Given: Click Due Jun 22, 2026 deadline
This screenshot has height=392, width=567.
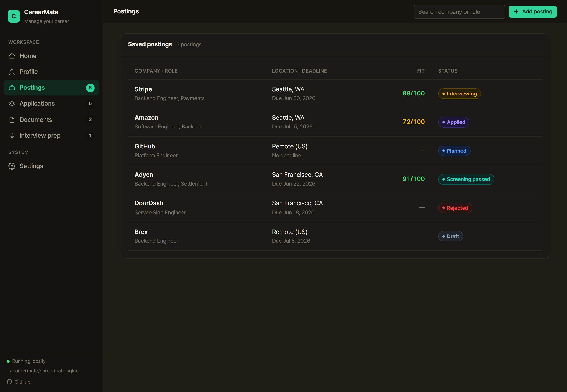Looking at the screenshot, I should (294, 184).
